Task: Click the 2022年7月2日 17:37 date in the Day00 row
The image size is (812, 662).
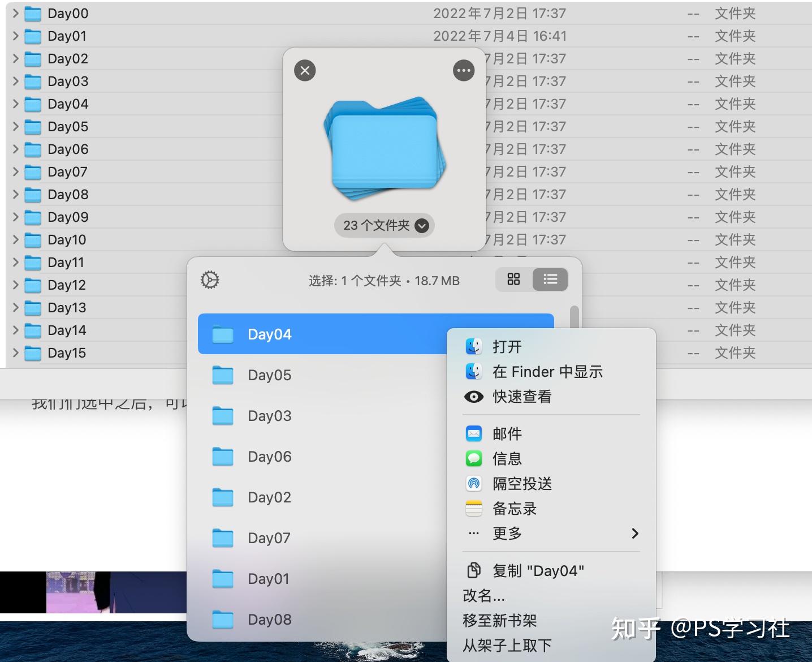Action: point(500,14)
